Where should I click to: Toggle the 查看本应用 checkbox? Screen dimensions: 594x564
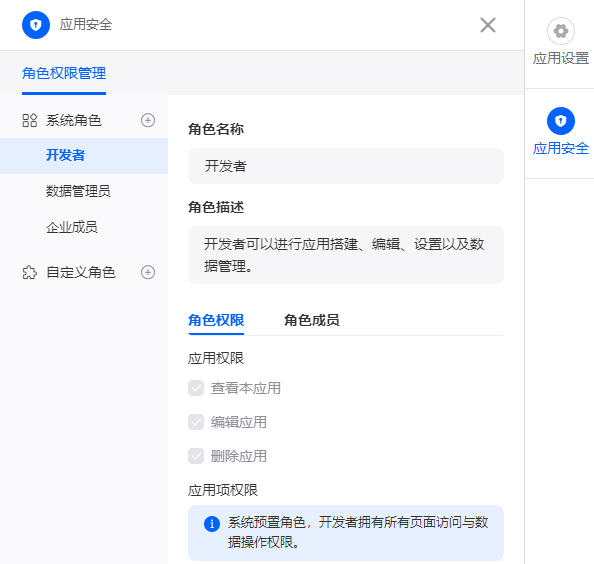196,388
